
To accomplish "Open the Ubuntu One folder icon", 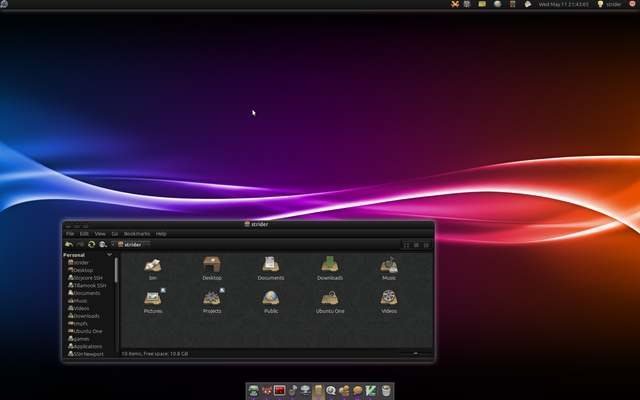I will pos(330,298).
